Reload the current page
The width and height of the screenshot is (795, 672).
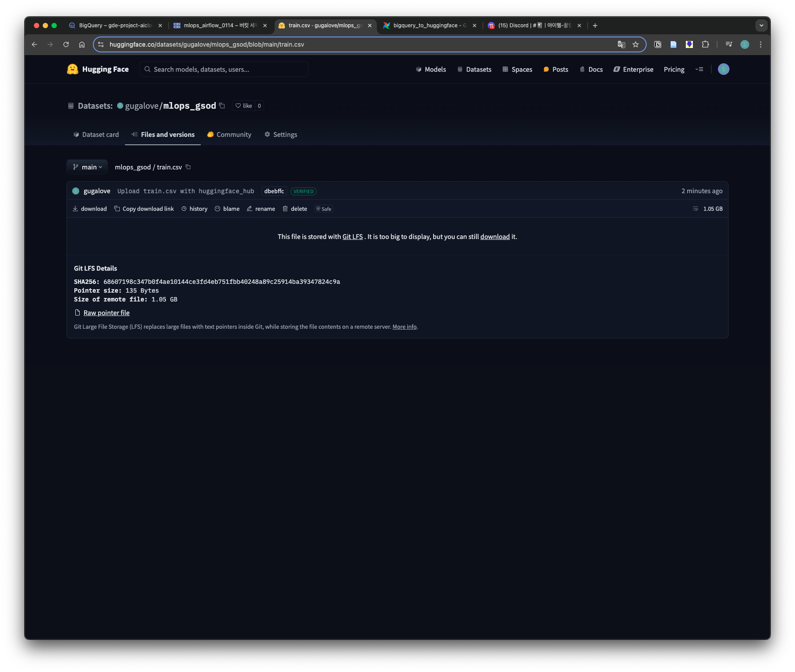(66, 44)
